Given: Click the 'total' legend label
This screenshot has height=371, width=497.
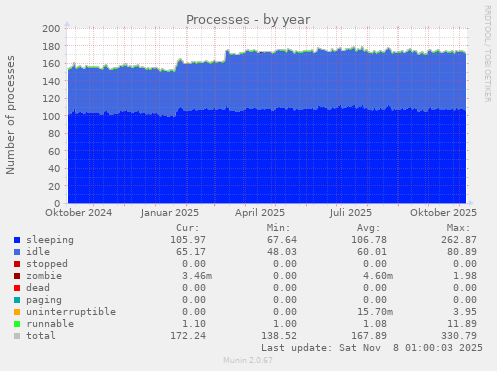Looking at the screenshot, I should tap(41, 336).
